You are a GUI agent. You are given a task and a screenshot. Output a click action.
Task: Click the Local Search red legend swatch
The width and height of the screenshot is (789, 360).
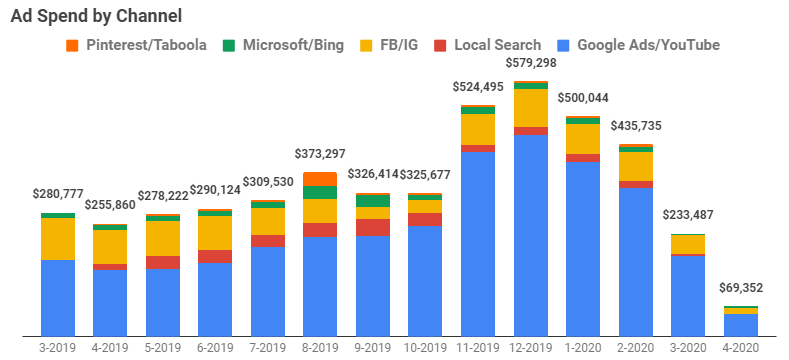click(440, 46)
